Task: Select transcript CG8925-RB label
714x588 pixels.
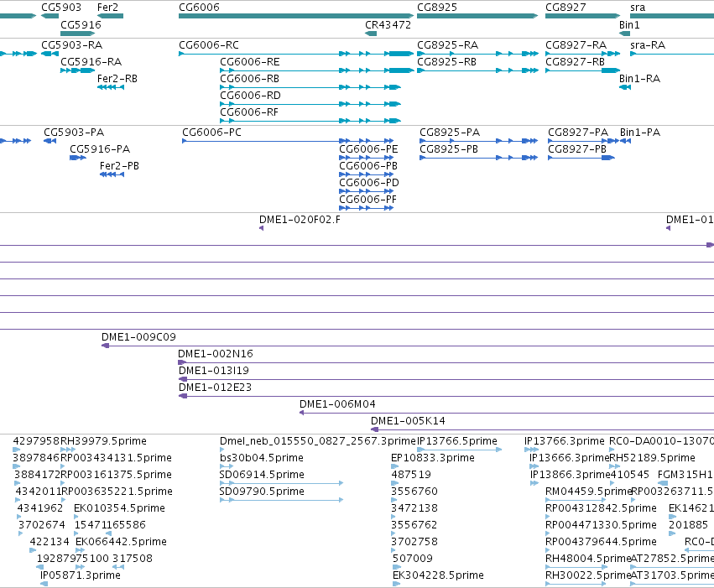Action: 446,62
